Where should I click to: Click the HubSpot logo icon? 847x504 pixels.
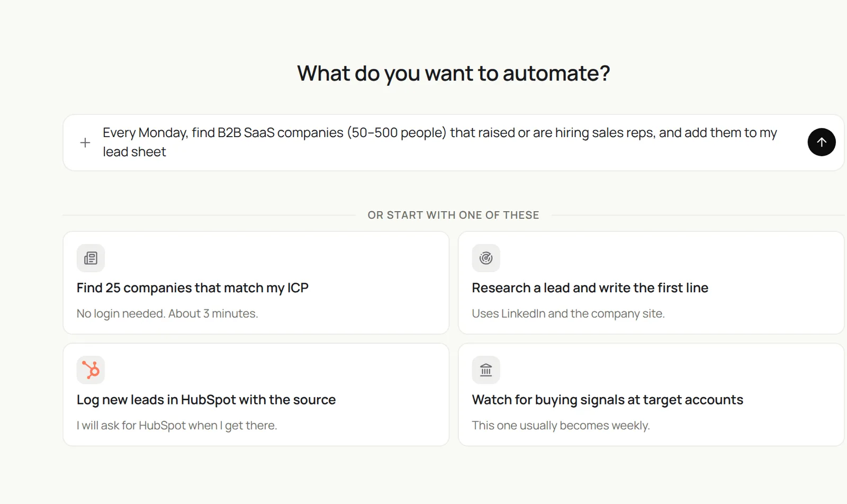point(91,370)
